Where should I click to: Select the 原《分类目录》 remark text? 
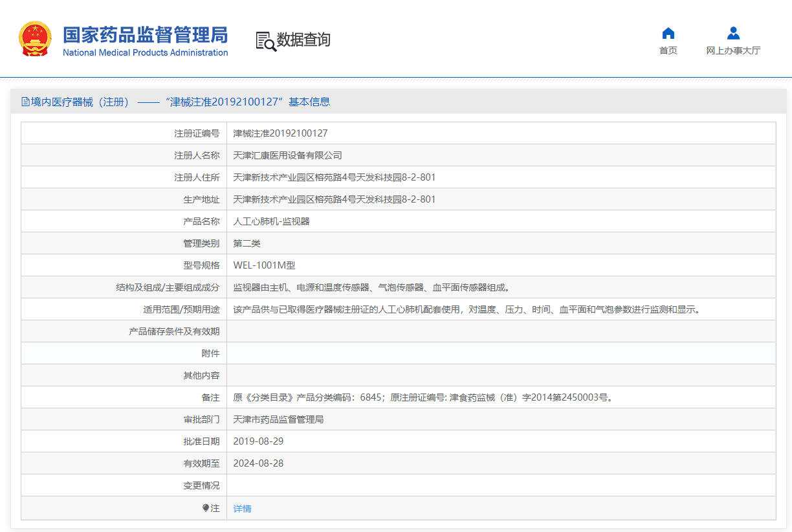423,397
